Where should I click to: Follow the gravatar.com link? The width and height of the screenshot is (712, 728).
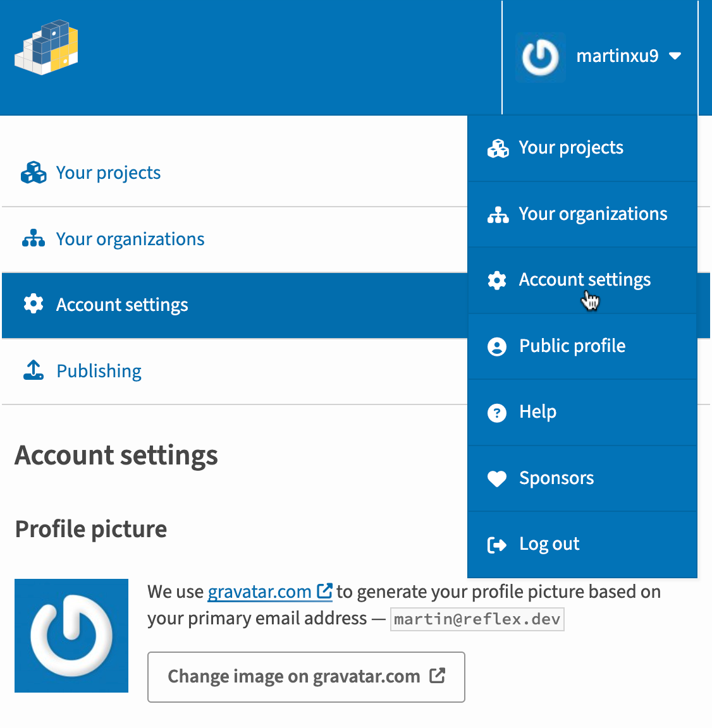pyautogui.click(x=259, y=592)
